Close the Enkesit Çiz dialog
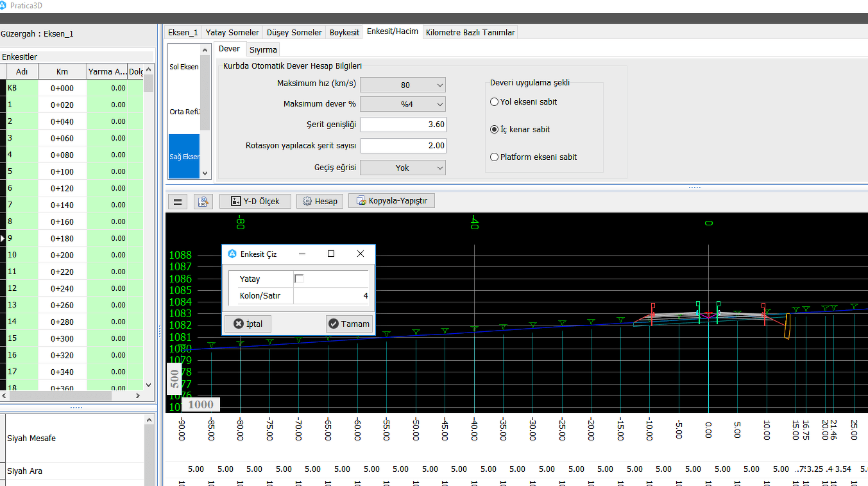This screenshot has height=486, width=868. pos(361,254)
